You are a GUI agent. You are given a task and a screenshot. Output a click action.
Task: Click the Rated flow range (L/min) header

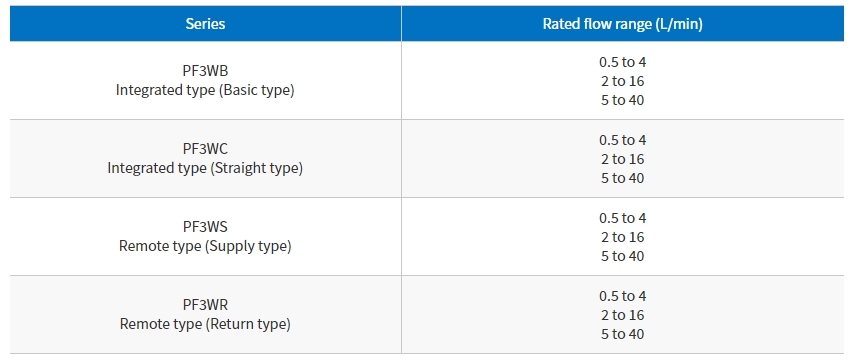click(x=623, y=24)
